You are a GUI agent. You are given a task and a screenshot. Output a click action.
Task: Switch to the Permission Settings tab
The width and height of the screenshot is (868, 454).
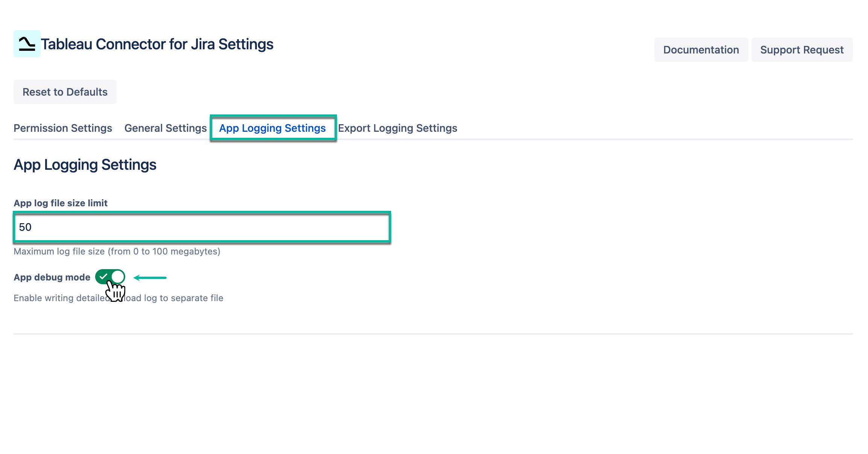coord(62,128)
